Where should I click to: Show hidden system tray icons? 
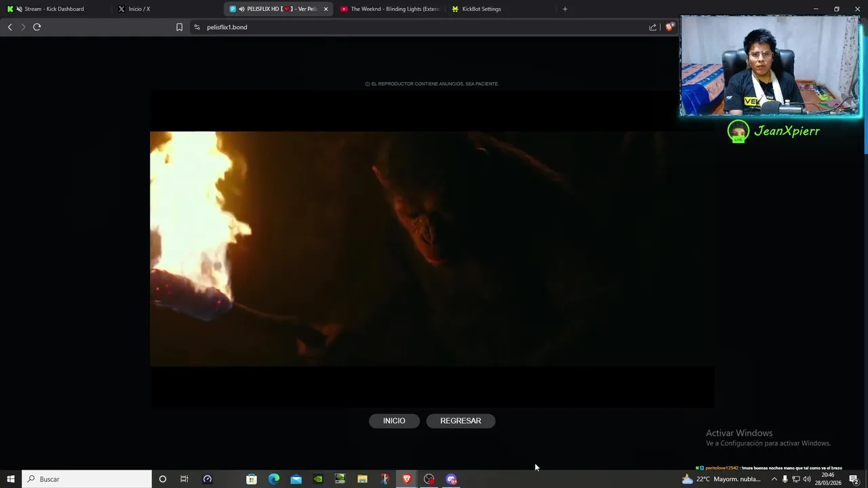(x=774, y=479)
